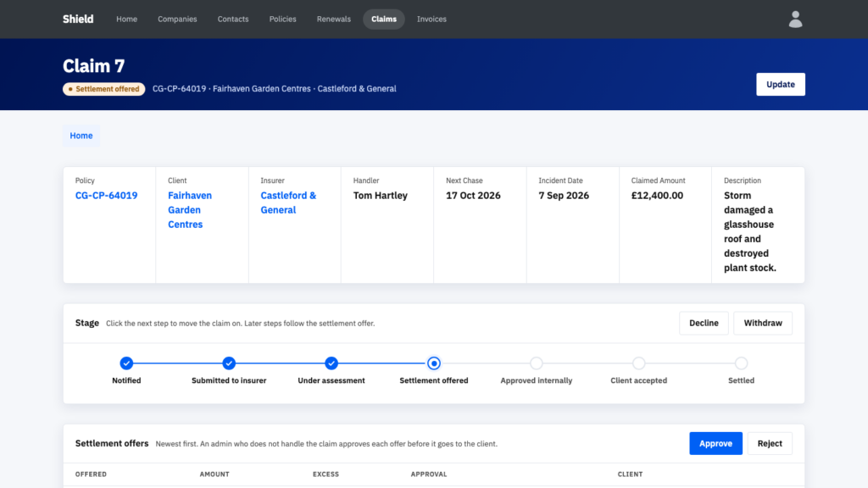Viewport: 868px width, 488px height.
Task: Go to the Shield logo home
Action: [x=78, y=19]
